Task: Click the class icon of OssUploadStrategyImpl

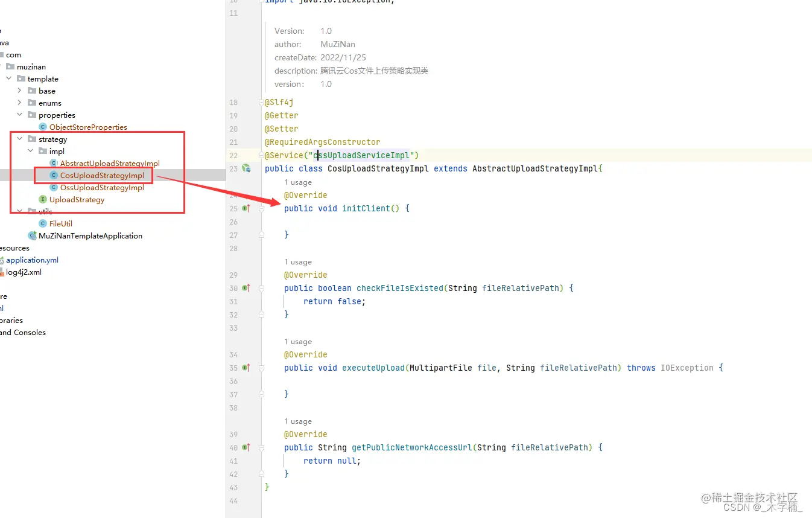Action: pos(54,187)
